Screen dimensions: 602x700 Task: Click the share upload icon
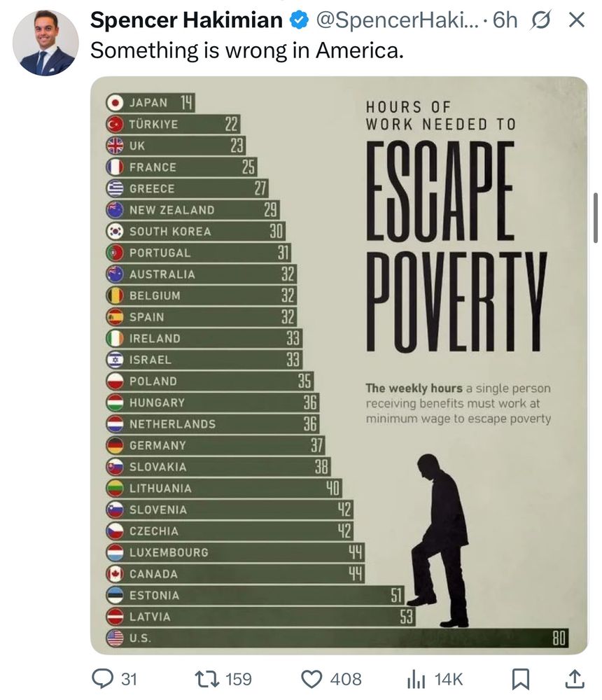click(x=573, y=678)
